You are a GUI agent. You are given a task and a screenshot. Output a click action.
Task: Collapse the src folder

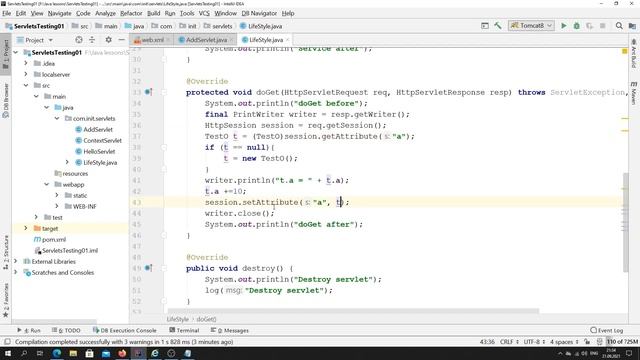tap(26, 85)
